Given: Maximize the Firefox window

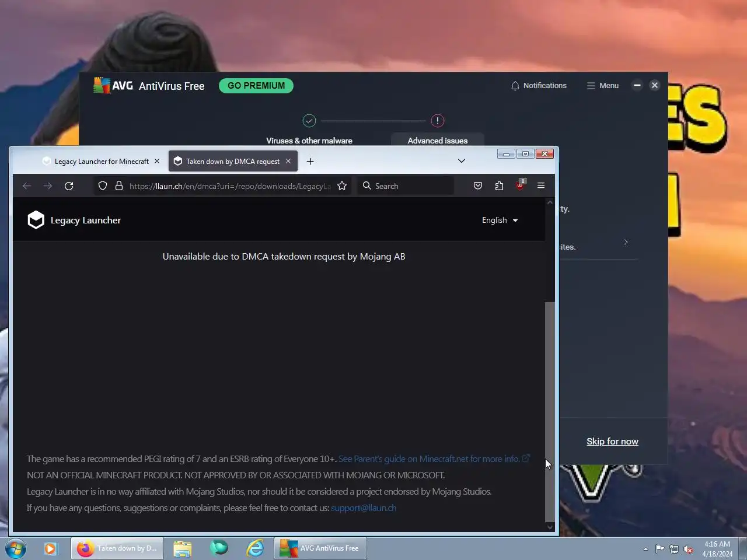Looking at the screenshot, I should (x=525, y=153).
